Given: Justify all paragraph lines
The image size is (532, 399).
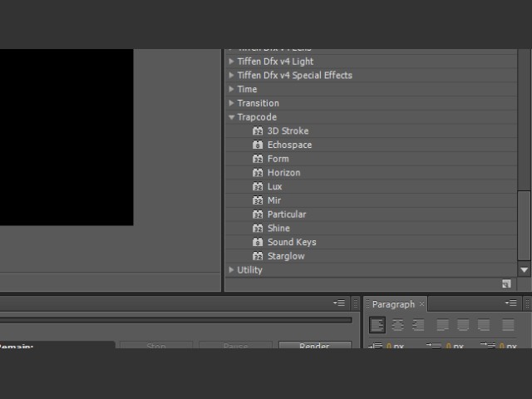Looking at the screenshot, I should click(x=508, y=325).
